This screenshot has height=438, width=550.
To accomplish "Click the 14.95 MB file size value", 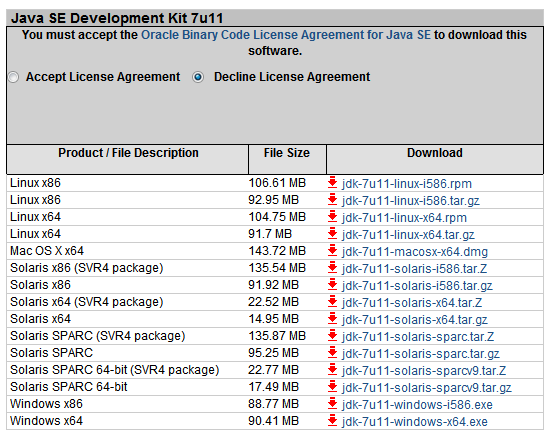I will click(x=274, y=319).
